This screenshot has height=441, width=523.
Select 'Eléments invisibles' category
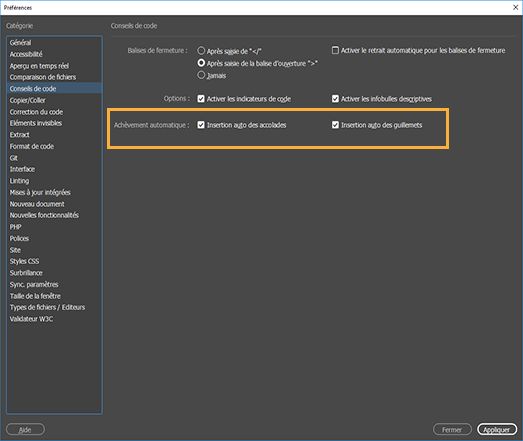point(54,123)
